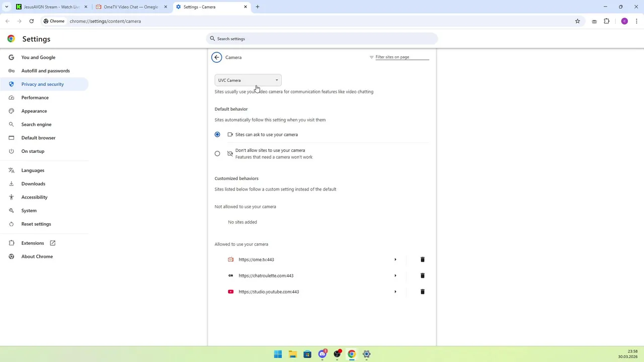Open You and Google settings
The height and width of the screenshot is (362, 644).
(x=38, y=57)
